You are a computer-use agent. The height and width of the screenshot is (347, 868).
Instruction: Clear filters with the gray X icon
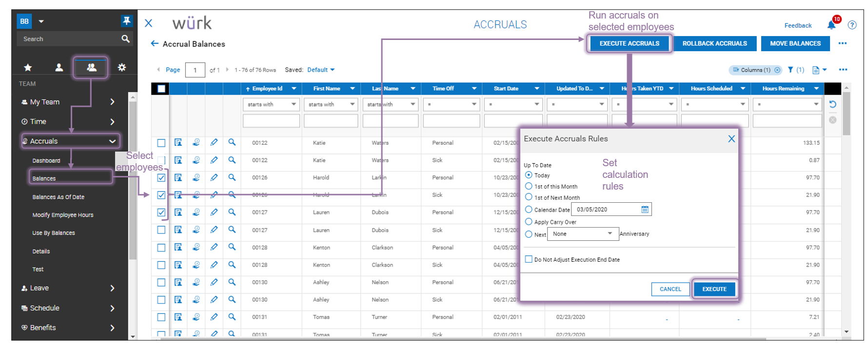coord(832,120)
